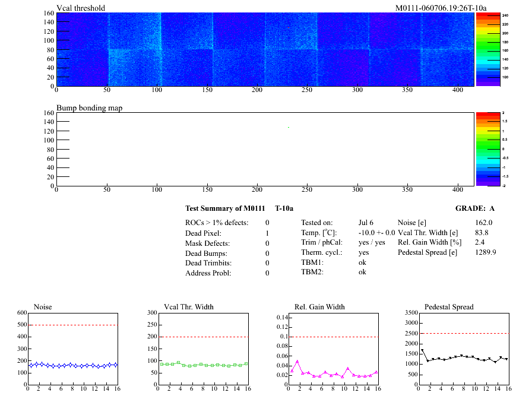Click the dashed limit line in Noise plot

pyautogui.click(x=72, y=325)
